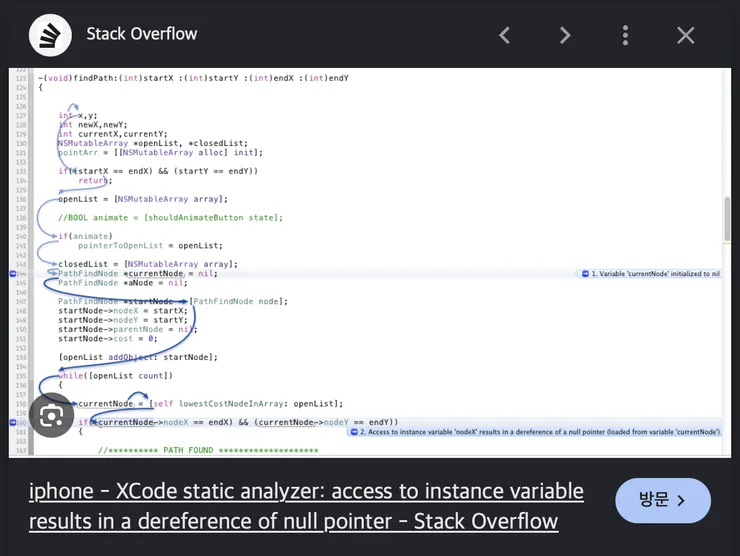Click the "//BOOL animate = [shouldAnimateButton state];" comment line
Image resolution: width=740 pixels, height=556 pixels.
(170, 218)
